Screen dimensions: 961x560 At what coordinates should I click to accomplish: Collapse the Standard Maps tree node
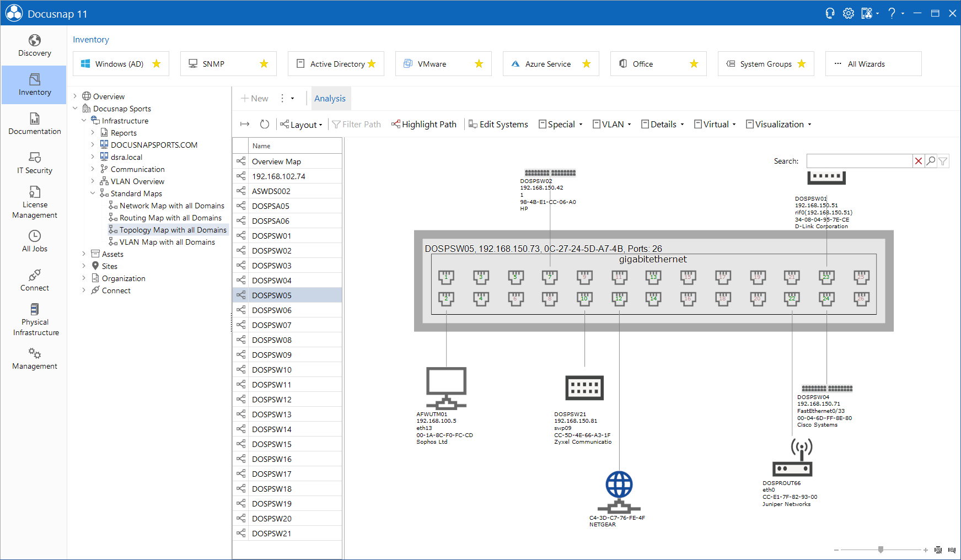pos(93,193)
